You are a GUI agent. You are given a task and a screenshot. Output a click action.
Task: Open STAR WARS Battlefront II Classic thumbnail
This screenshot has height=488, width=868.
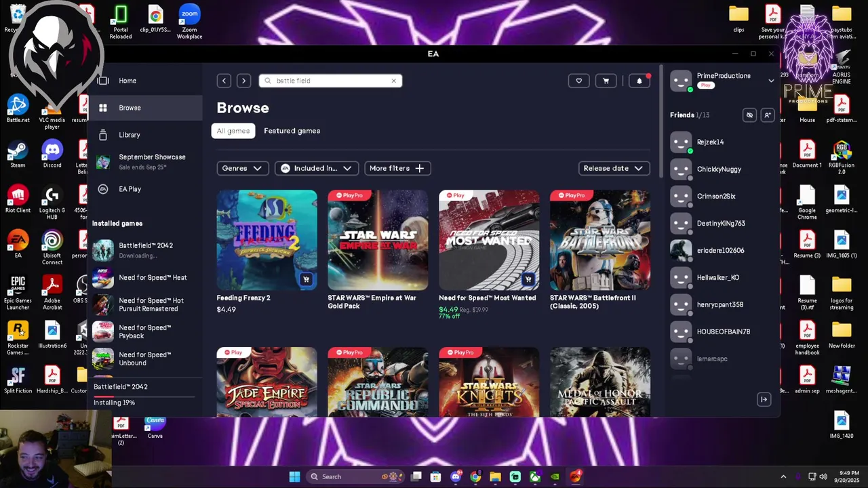600,240
